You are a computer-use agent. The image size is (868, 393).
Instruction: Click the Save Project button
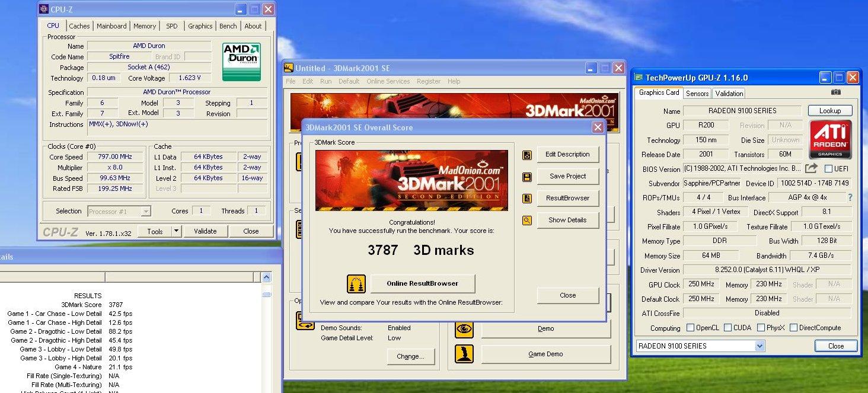568,176
